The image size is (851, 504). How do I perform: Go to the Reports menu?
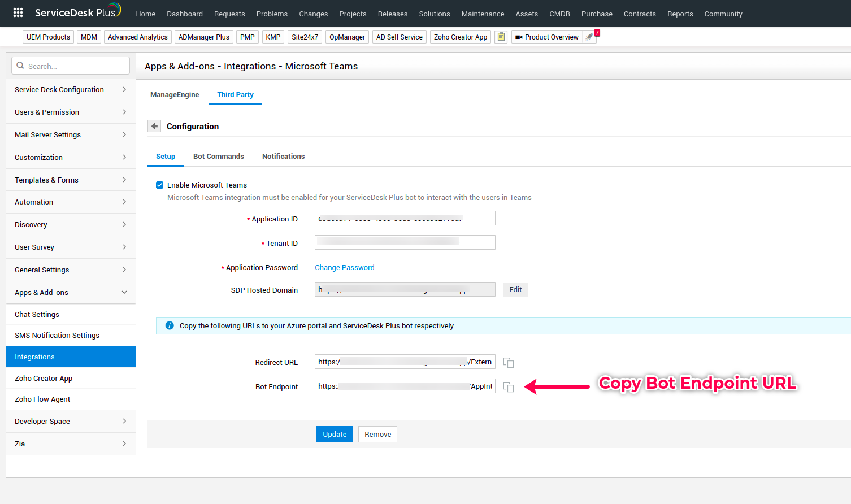coord(680,14)
